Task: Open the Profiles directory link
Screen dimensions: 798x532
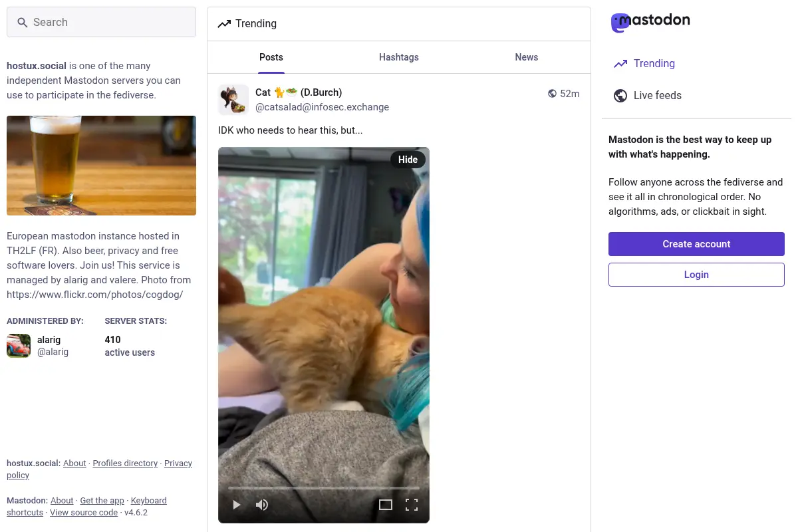Action: coord(125,464)
